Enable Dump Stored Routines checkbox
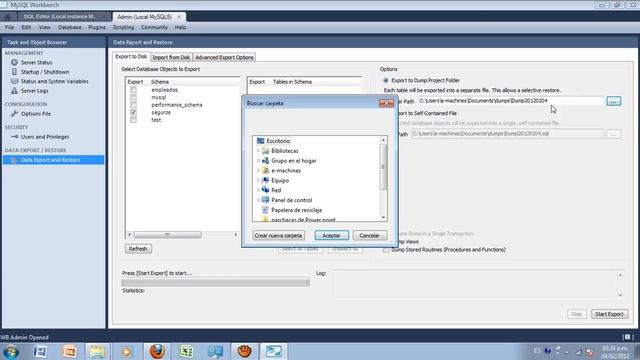 click(386, 250)
